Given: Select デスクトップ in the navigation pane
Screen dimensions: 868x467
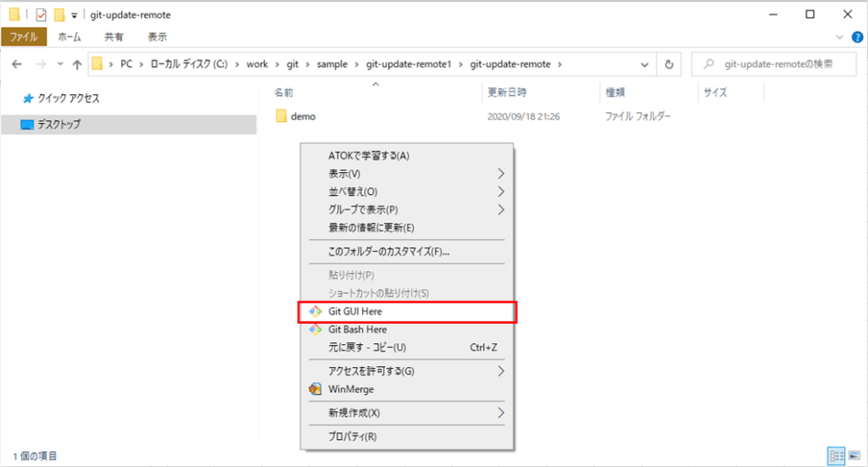Looking at the screenshot, I should point(58,125).
